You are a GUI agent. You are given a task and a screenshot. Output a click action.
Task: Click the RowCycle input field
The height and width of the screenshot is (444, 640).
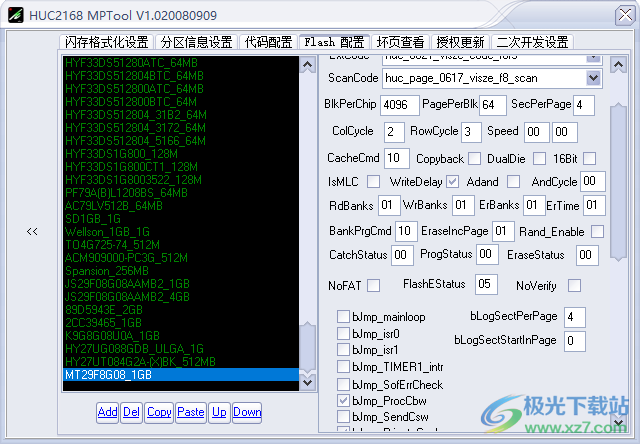tap(471, 132)
